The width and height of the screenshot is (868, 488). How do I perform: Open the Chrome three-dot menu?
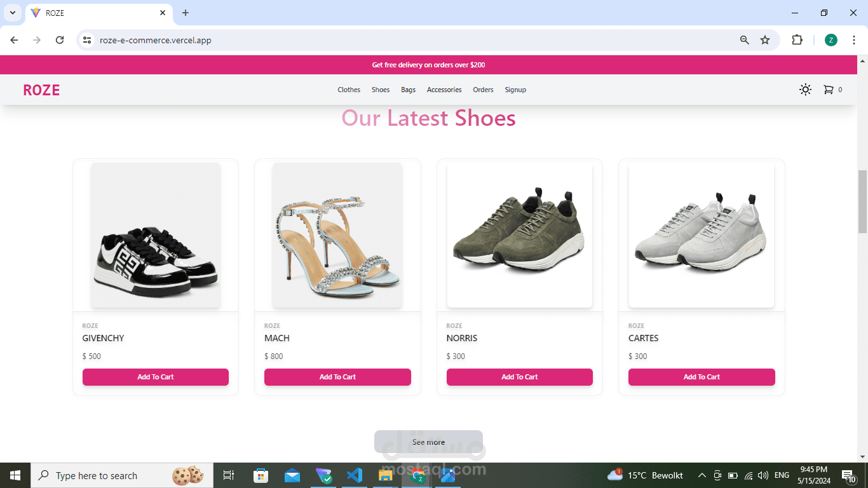point(854,40)
